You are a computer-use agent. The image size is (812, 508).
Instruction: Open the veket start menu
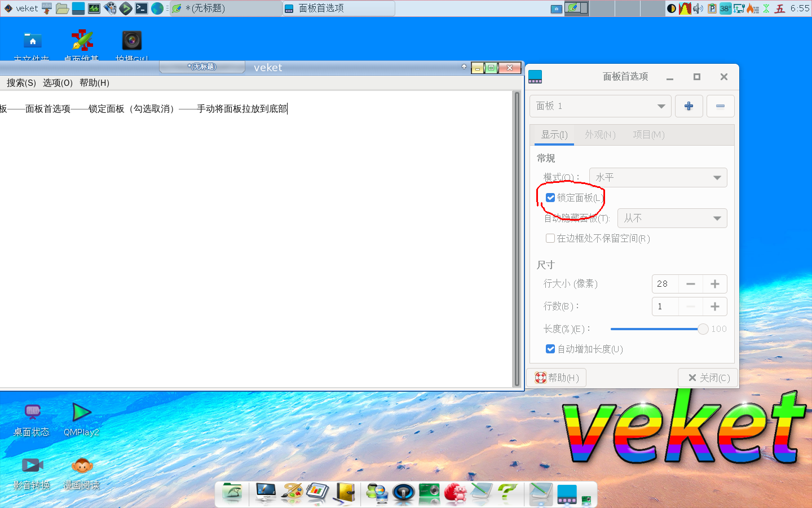[x=21, y=8]
